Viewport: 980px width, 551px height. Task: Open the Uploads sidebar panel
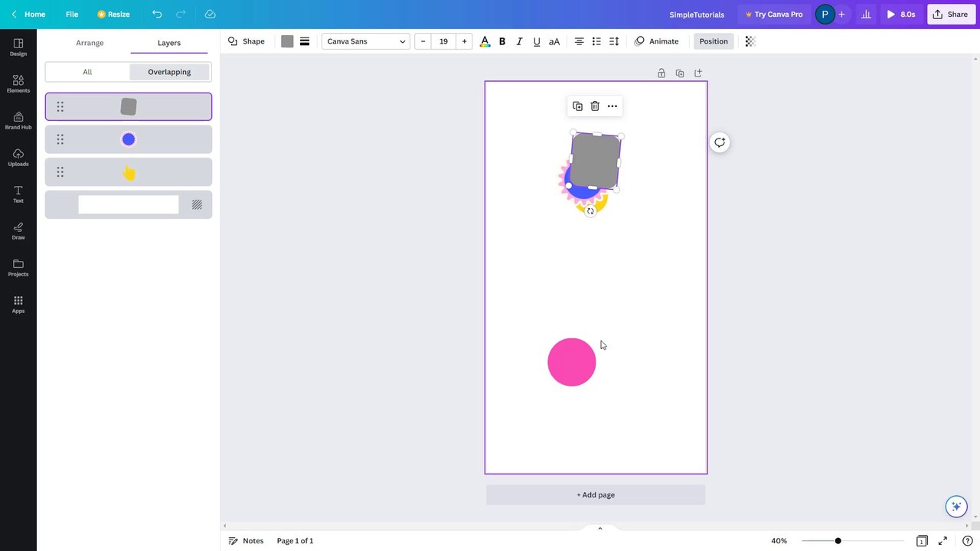[18, 158]
